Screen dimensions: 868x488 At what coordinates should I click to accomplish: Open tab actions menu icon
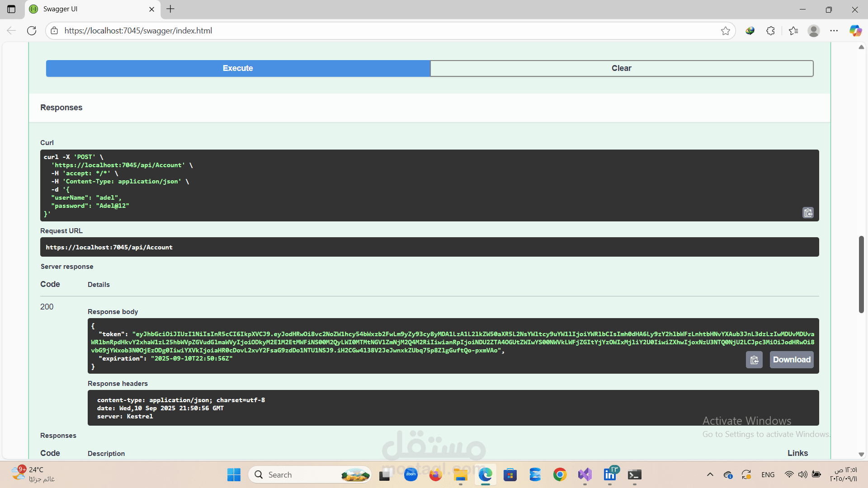tap(11, 9)
